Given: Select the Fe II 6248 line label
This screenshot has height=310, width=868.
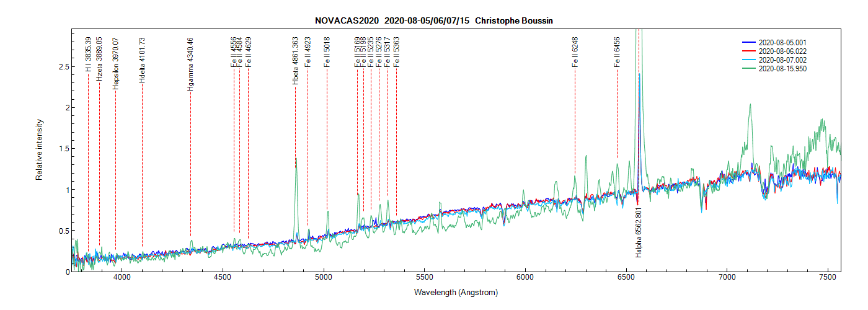Looking at the screenshot, I should pos(575,52).
